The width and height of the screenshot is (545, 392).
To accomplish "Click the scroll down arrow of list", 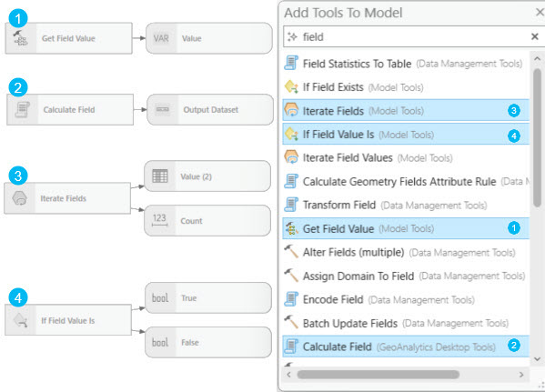I will click(x=537, y=359).
